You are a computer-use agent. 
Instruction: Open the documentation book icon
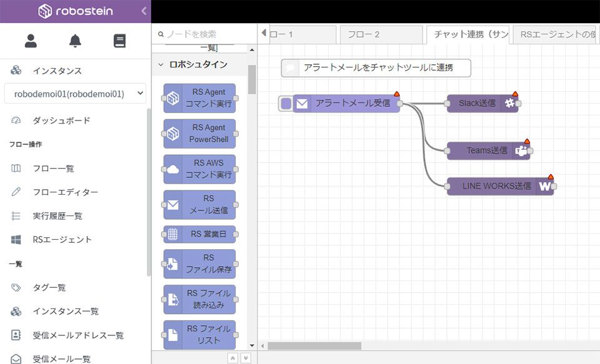119,41
